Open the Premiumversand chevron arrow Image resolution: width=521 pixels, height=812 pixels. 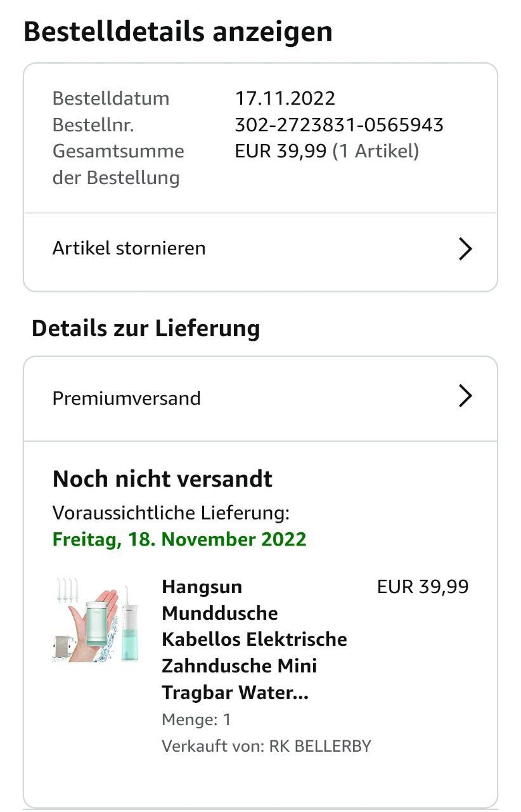coord(465,396)
